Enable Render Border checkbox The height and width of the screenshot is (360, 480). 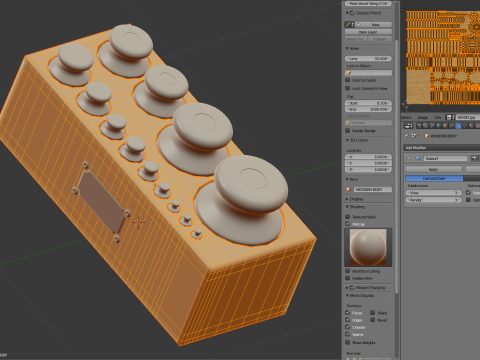pos(348,130)
